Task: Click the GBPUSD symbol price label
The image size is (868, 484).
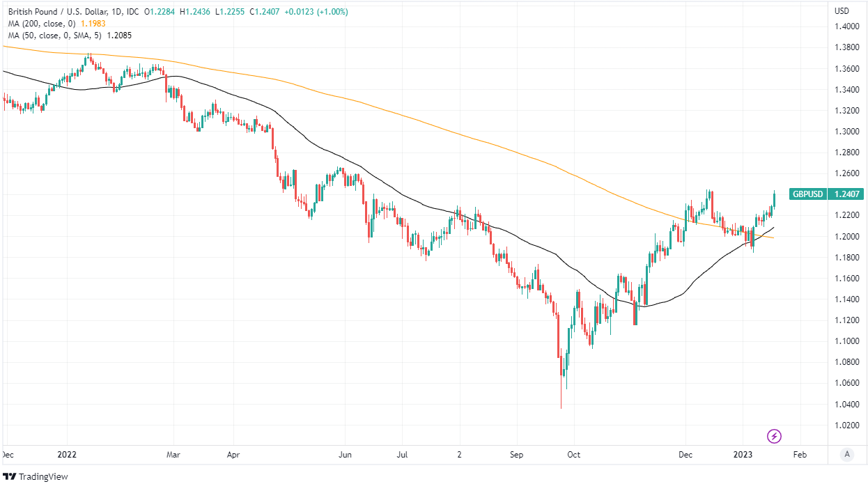Action: pos(807,194)
